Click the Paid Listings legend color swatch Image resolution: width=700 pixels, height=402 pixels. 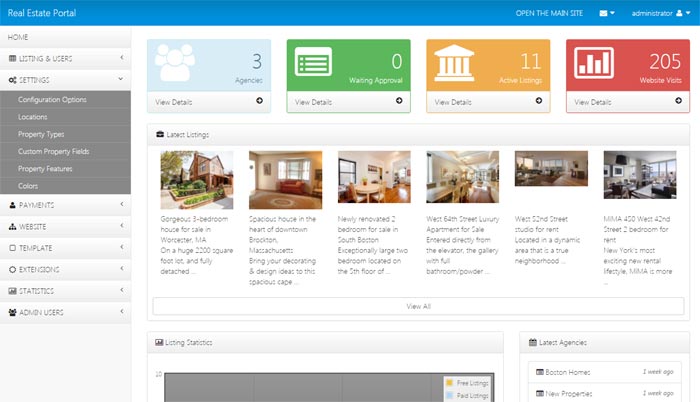450,395
